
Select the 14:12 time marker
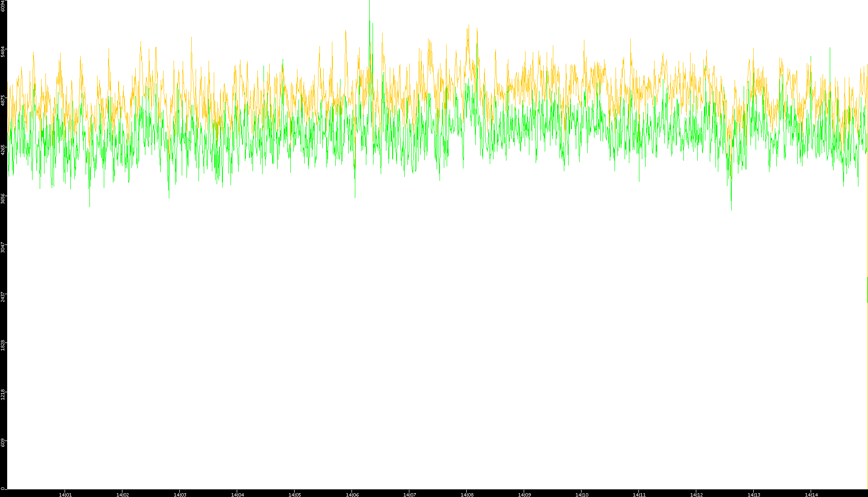tap(696, 495)
